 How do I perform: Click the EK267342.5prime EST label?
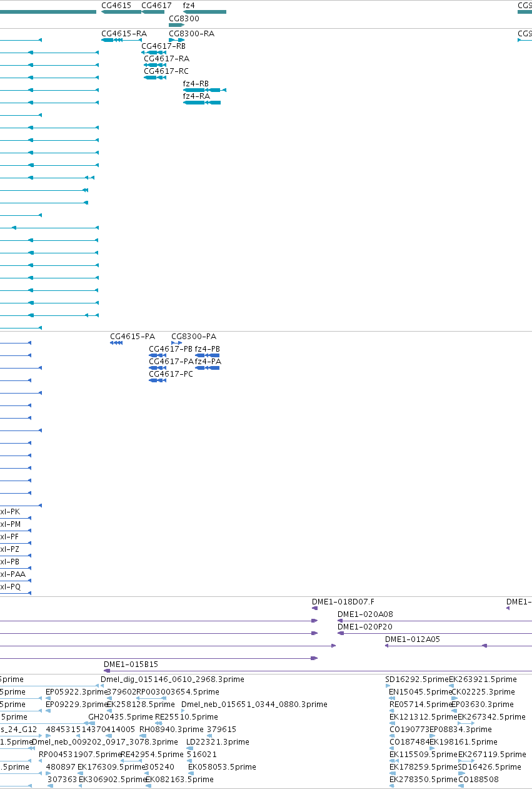pyautogui.click(x=491, y=717)
